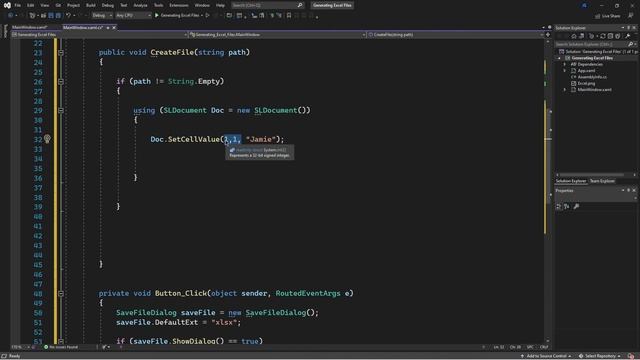Open the Test menu
The image size is (640, 360).
point(123,5)
